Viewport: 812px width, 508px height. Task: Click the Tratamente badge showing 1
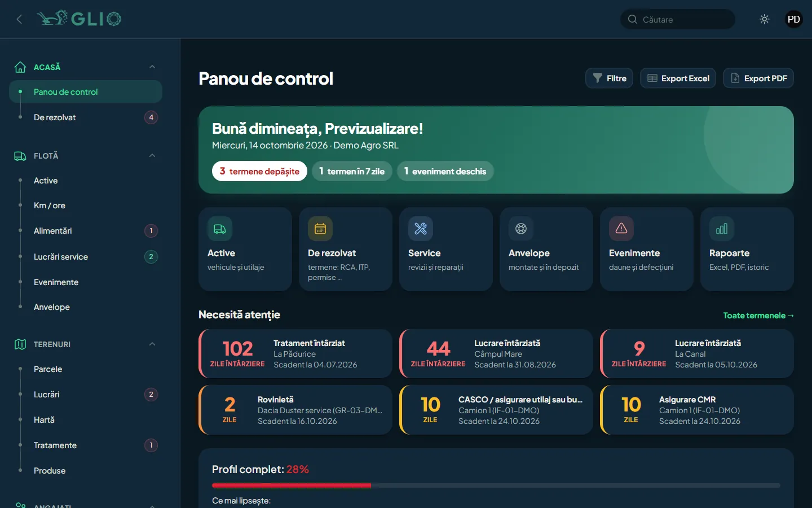click(151, 445)
